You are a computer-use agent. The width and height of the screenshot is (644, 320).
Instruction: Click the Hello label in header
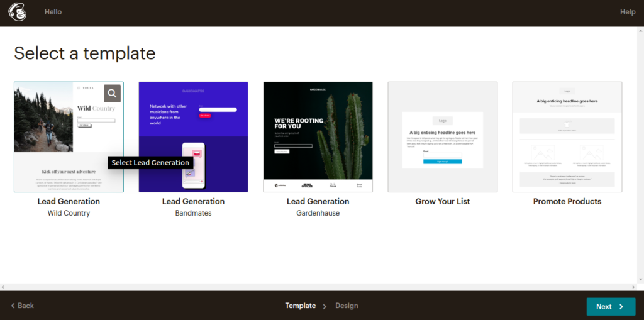pyautogui.click(x=53, y=12)
